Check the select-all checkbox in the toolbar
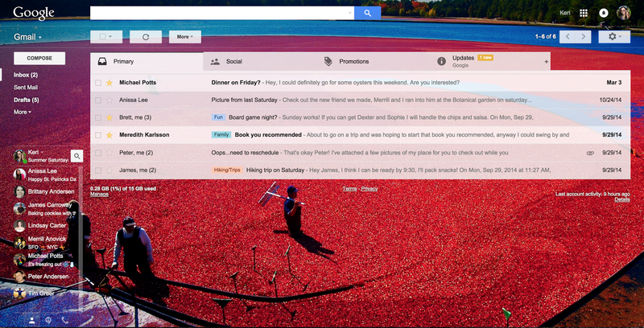The height and width of the screenshot is (328, 644). (103, 37)
